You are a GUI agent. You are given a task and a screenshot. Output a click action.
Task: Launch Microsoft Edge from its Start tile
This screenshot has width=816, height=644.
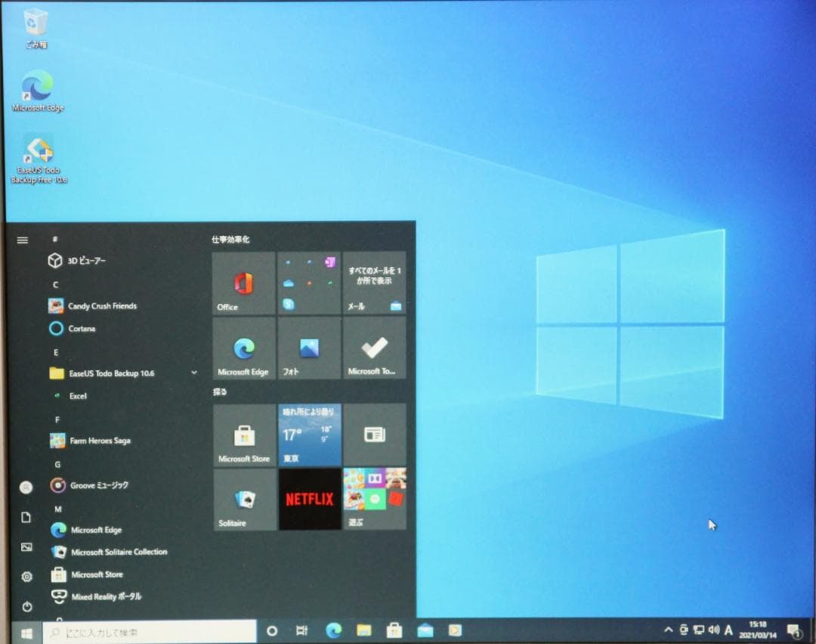click(243, 348)
